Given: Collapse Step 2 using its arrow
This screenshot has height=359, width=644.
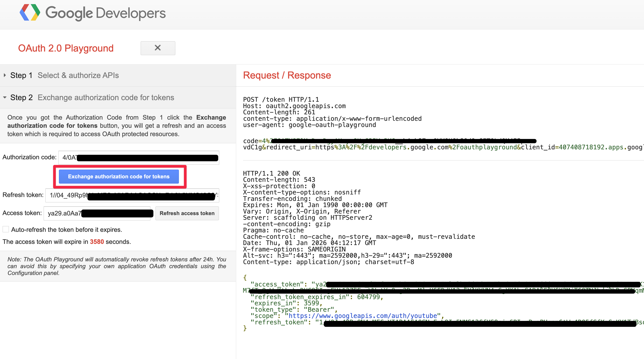Looking at the screenshot, I should coord(5,97).
